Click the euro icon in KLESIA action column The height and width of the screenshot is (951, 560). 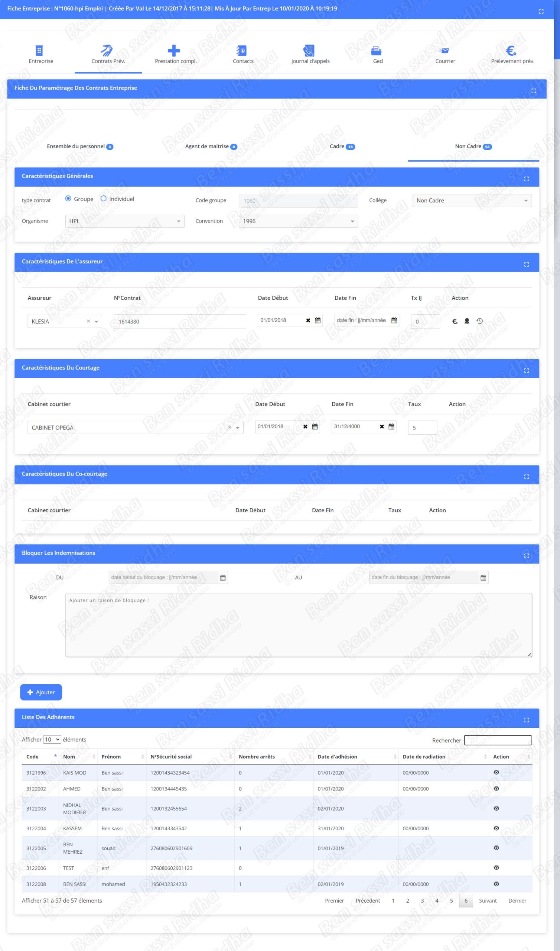(x=455, y=321)
